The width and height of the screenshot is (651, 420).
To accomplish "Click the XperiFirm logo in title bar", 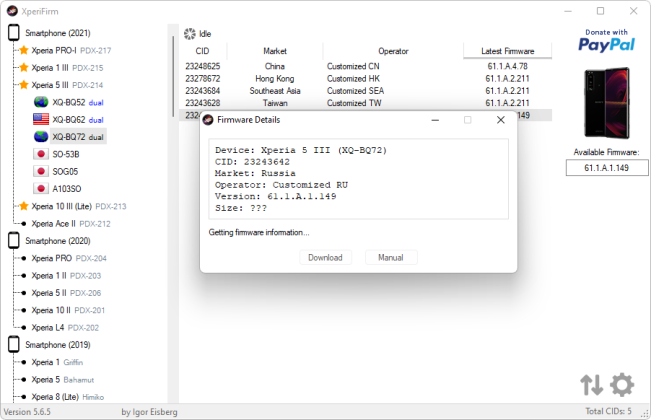I will pos(12,11).
